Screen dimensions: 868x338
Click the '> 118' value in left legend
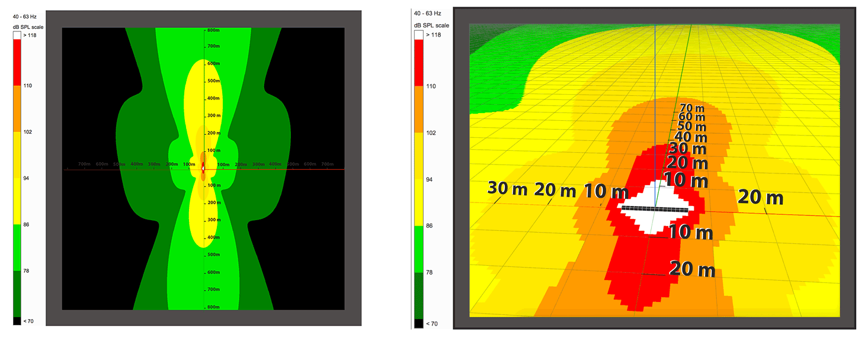point(28,35)
